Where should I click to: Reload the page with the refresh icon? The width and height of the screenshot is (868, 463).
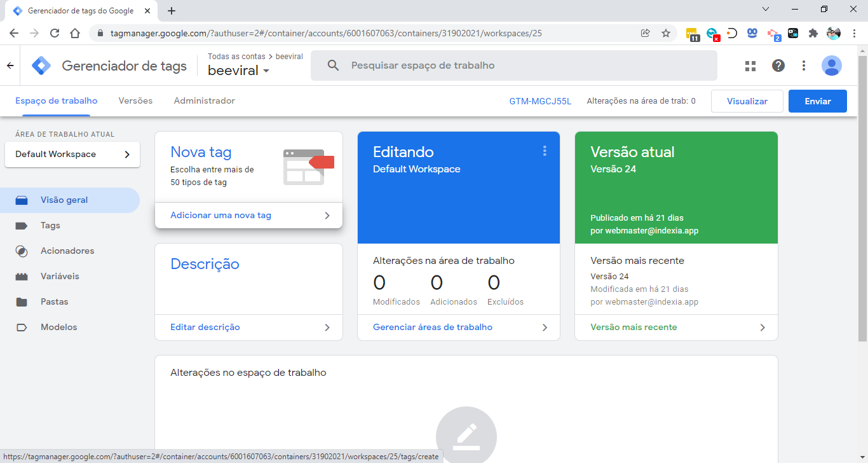pos(55,33)
